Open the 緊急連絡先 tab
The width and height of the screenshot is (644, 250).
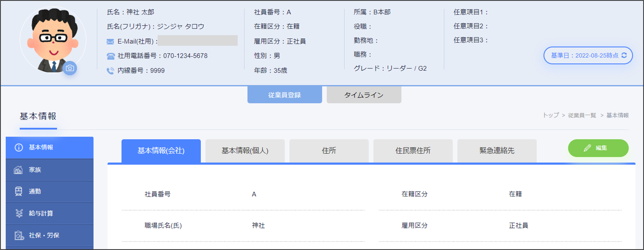(x=497, y=151)
